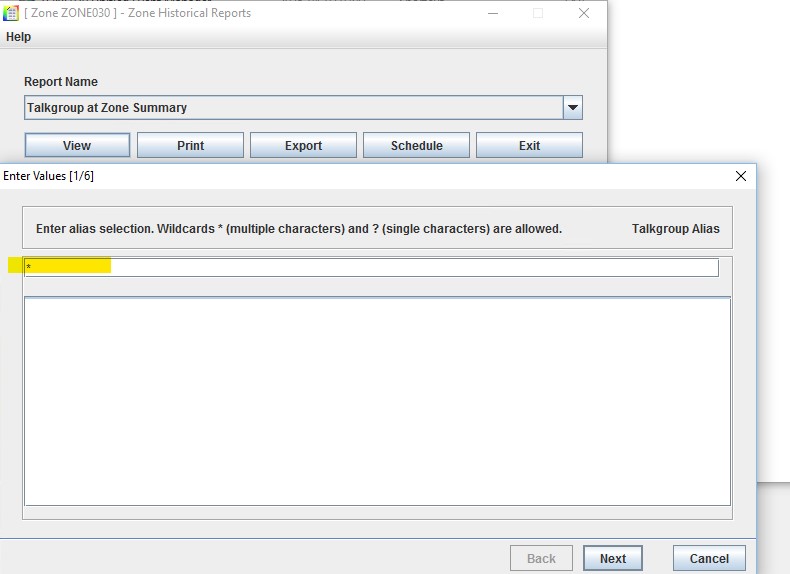Click the 'Enter alias selection' instruction text
Screen dimensions: 790x574
[299, 229]
